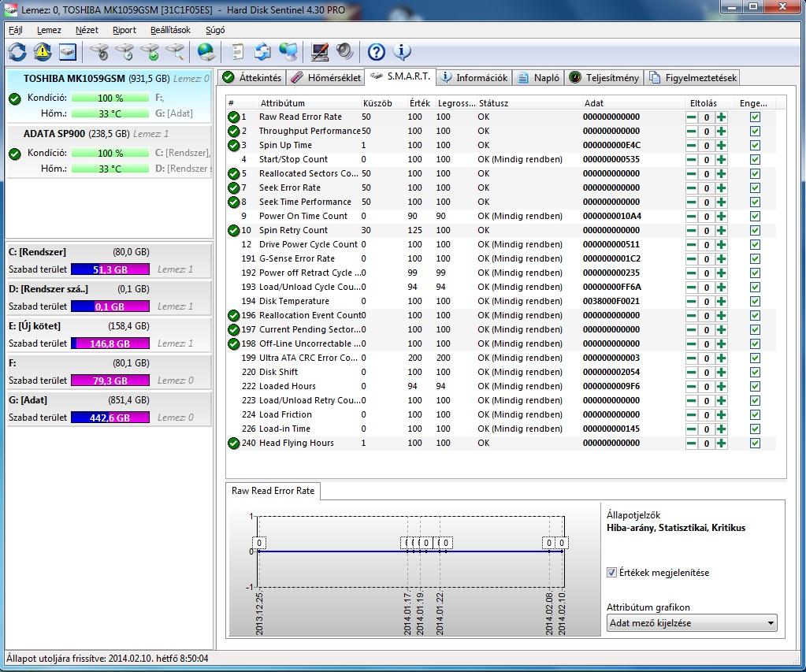Click green status icon on Reallocation Event Count row
This screenshot has height=672, width=806.
click(233, 316)
